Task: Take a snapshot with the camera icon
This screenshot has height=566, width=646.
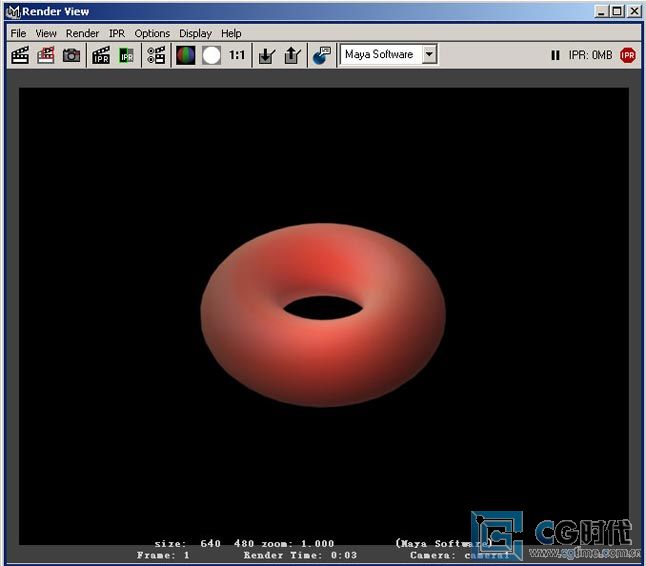Action: (71, 55)
